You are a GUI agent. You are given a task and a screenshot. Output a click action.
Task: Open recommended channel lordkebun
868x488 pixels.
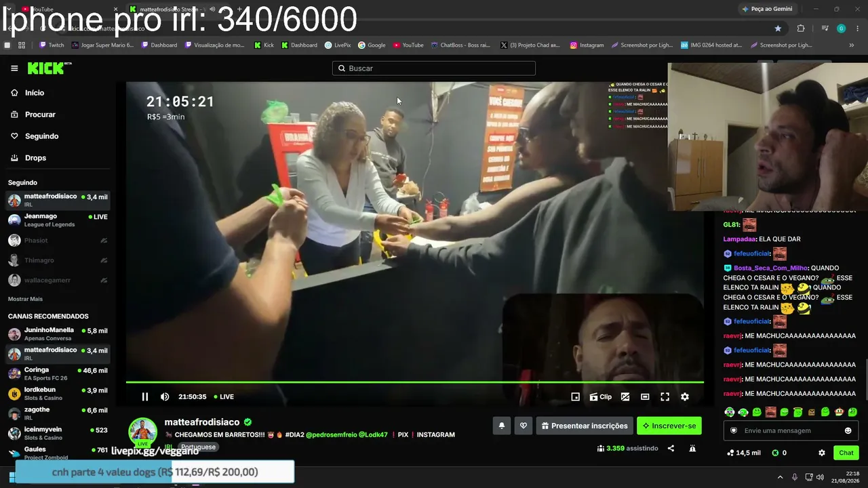point(58,393)
